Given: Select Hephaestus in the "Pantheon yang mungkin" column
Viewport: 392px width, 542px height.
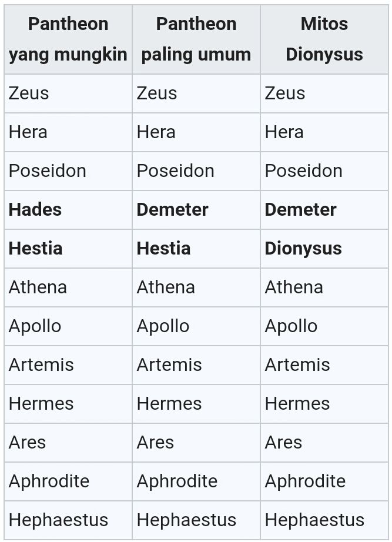Looking at the screenshot, I should [x=58, y=520].
